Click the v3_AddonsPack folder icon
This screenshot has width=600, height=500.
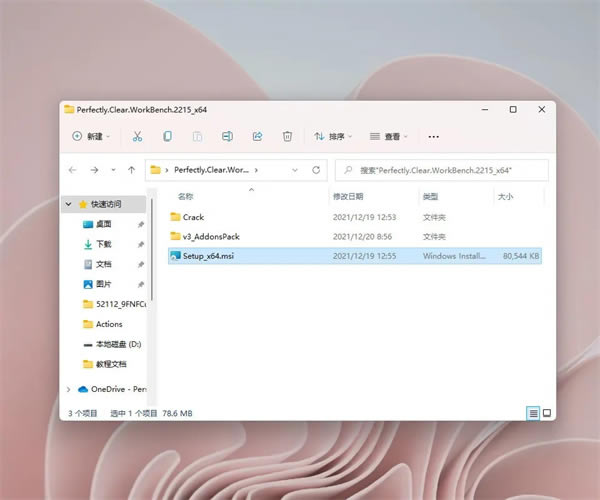click(175, 236)
